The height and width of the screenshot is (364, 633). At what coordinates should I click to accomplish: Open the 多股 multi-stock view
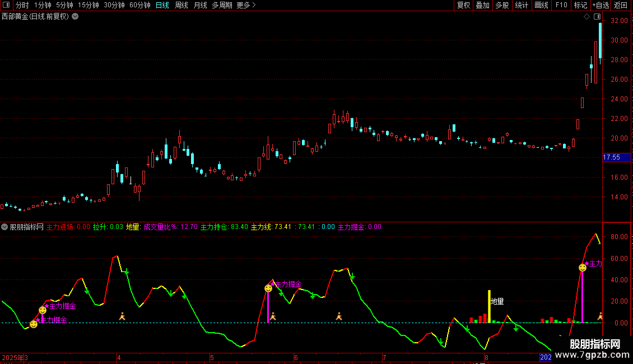tap(502, 5)
